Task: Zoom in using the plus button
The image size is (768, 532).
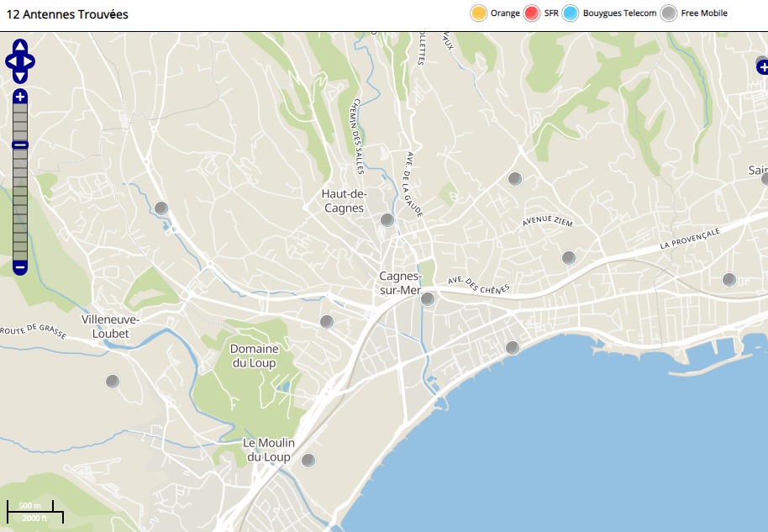Action: pyautogui.click(x=20, y=97)
